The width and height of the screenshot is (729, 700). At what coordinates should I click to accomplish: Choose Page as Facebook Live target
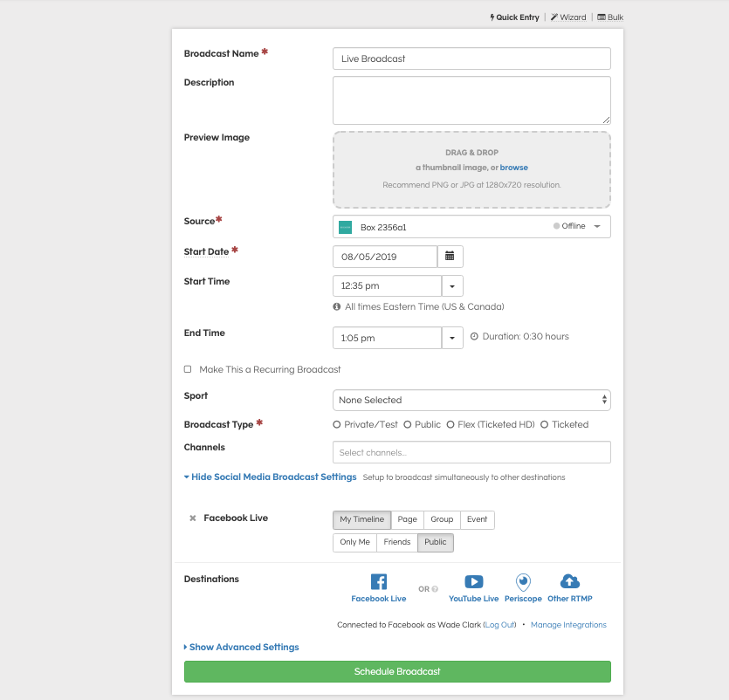(x=408, y=519)
